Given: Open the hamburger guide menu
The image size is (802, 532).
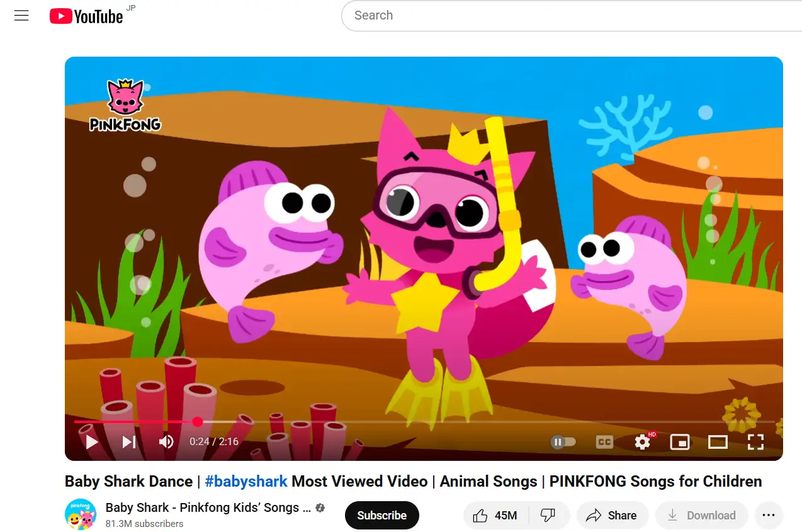Looking at the screenshot, I should coord(21,16).
